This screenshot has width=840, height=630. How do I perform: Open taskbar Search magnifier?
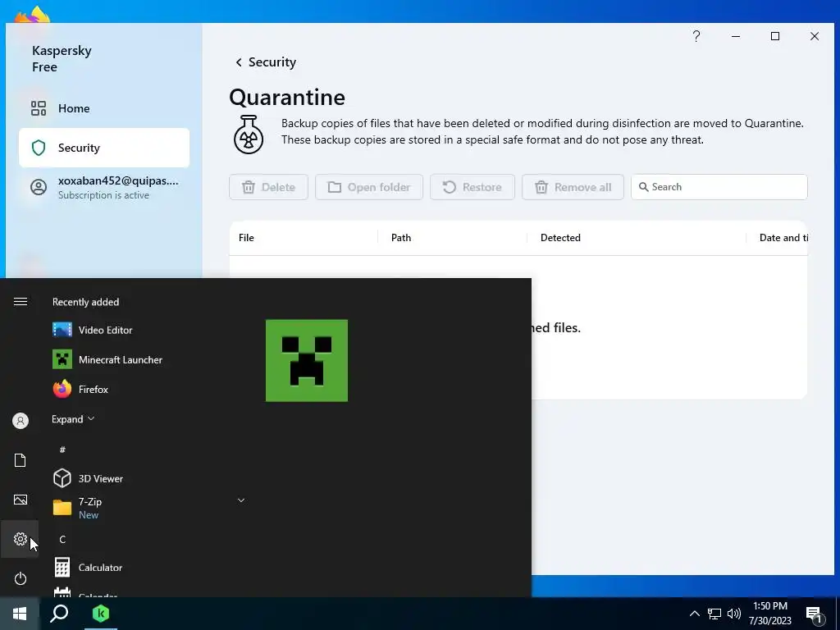coord(59,614)
